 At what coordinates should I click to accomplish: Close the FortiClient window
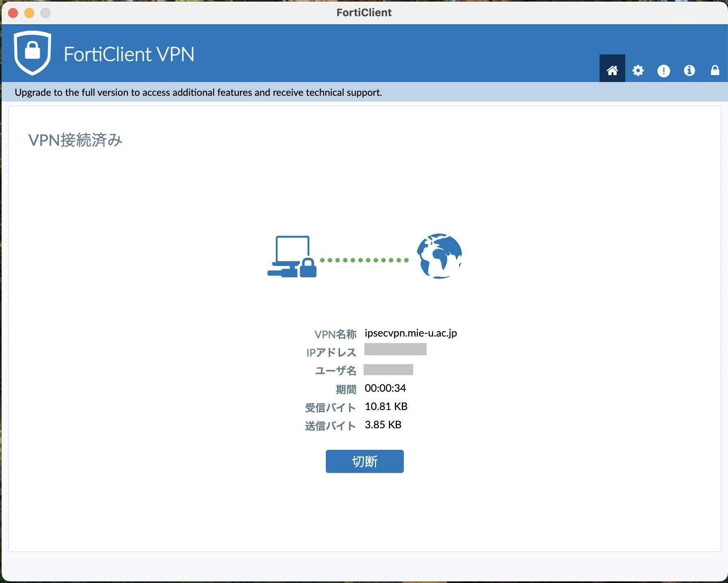click(x=13, y=13)
